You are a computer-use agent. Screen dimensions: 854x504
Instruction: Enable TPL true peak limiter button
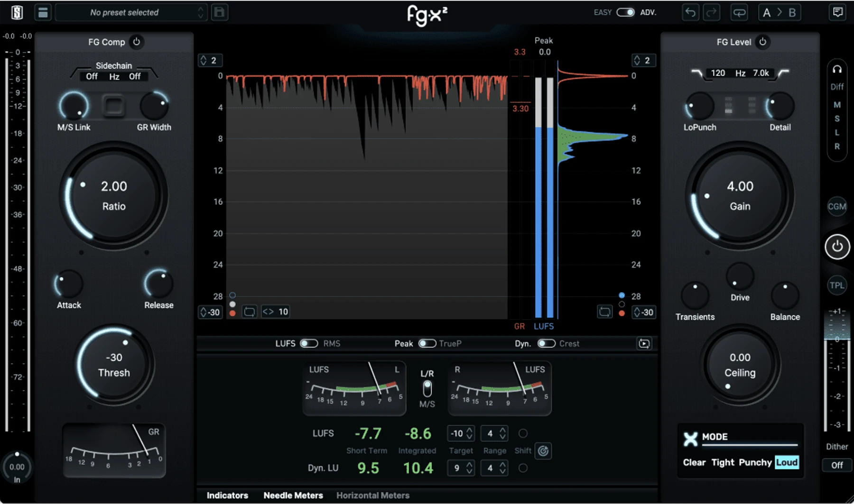[837, 285]
